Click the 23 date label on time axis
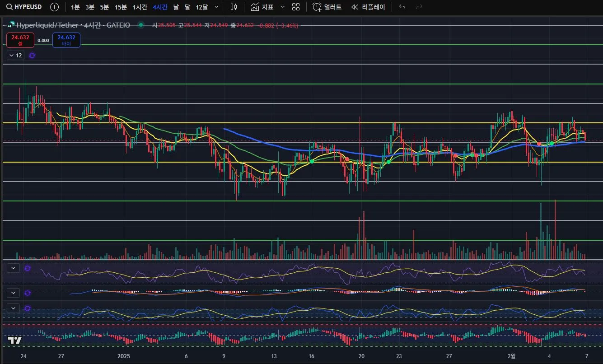Screen dimensions: 603x364 399,356
